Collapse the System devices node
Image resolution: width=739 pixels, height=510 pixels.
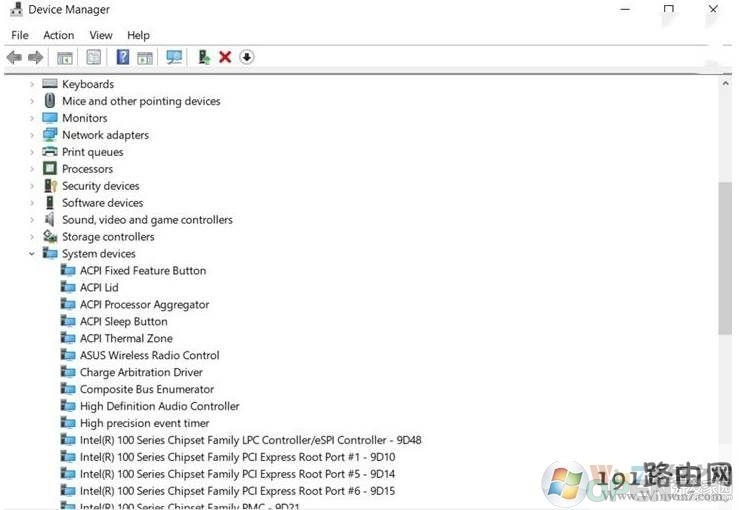32,254
